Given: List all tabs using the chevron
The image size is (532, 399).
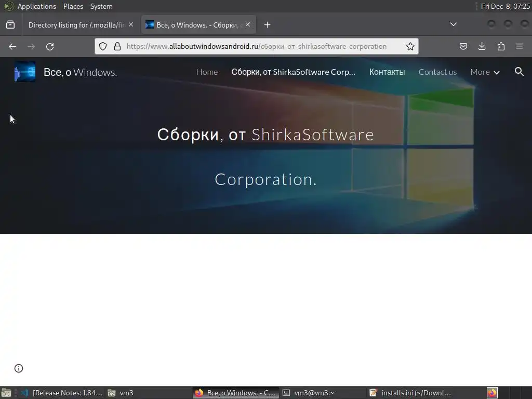Looking at the screenshot, I should [x=453, y=24].
